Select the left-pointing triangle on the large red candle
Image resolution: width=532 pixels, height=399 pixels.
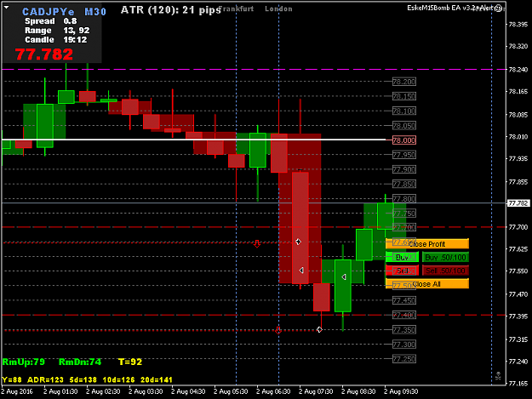(x=301, y=271)
